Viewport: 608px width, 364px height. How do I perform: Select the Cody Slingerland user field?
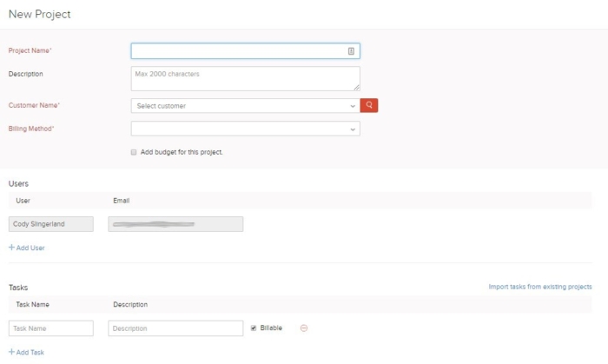point(50,224)
